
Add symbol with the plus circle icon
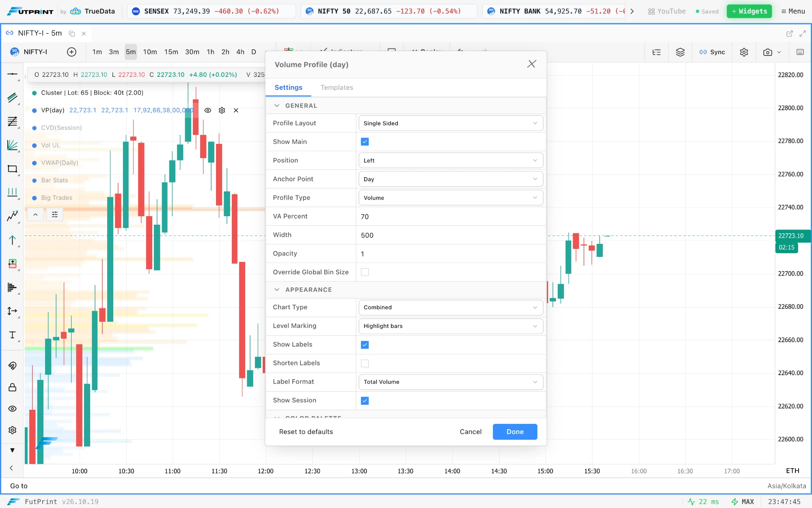click(x=71, y=52)
